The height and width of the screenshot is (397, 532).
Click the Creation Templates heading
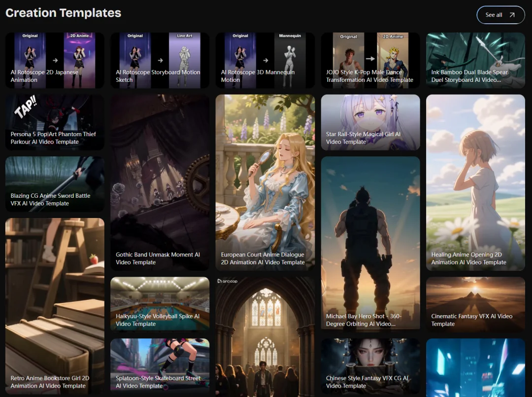[64, 13]
